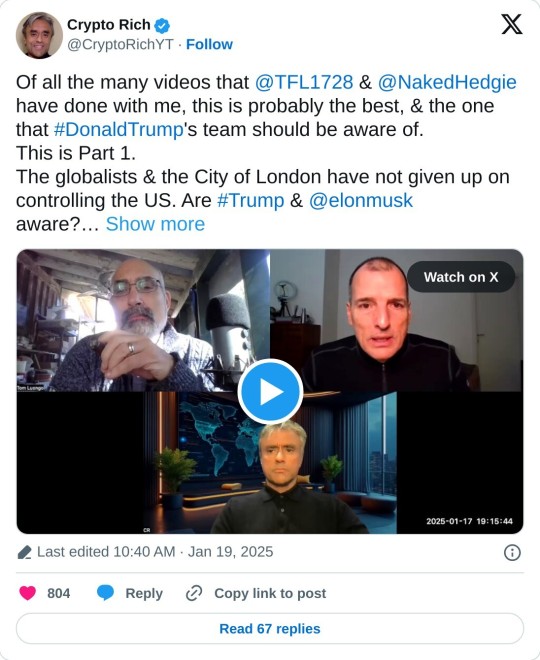Open the @elonmusk mention
This screenshot has width=540, height=660.
[361, 200]
